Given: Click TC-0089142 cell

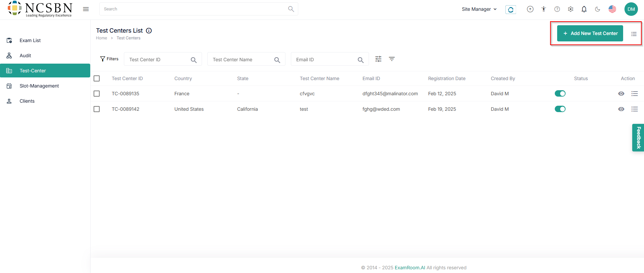Looking at the screenshot, I should [x=126, y=109].
